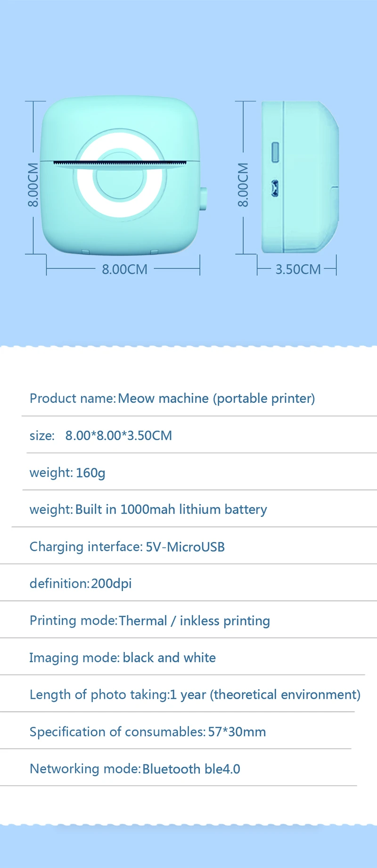Screen dimensions: 377x868
Task: Click the Imaging mode black and white row
Action: tap(183, 657)
